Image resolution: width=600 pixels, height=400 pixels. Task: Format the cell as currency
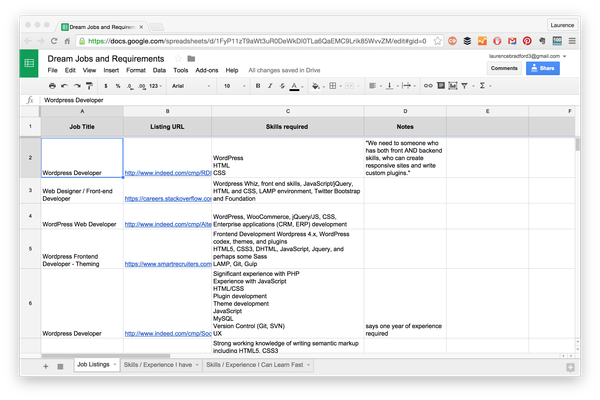point(106,86)
